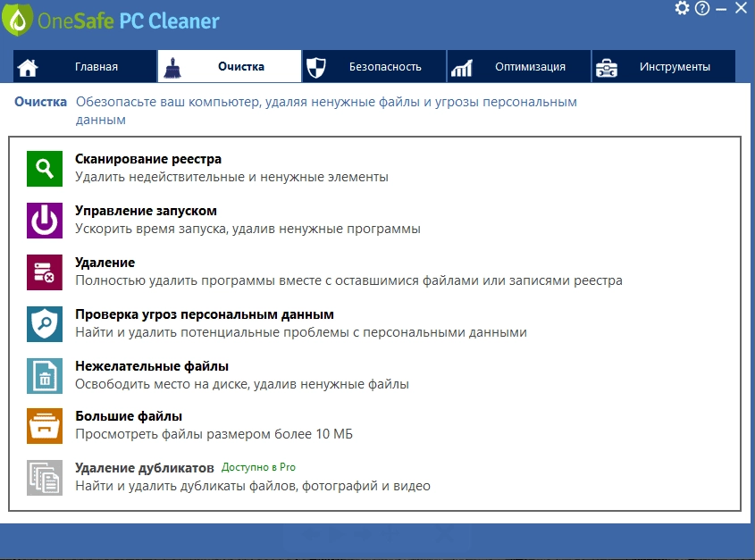Click text Удалить недействительные и ненужные элементы
Image resolution: width=755 pixels, height=560 pixels.
pos(231,177)
